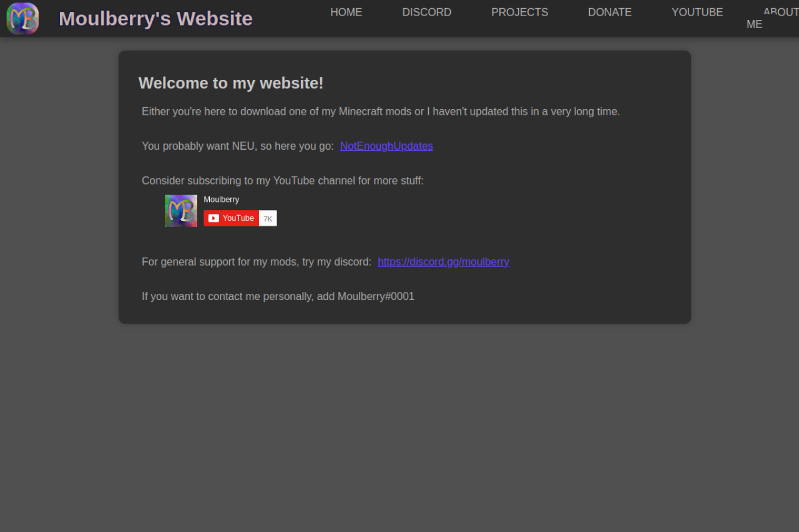Click the Moulberry channel name above YouTube button
Viewport: 799px width, 532px height.
[x=222, y=200]
